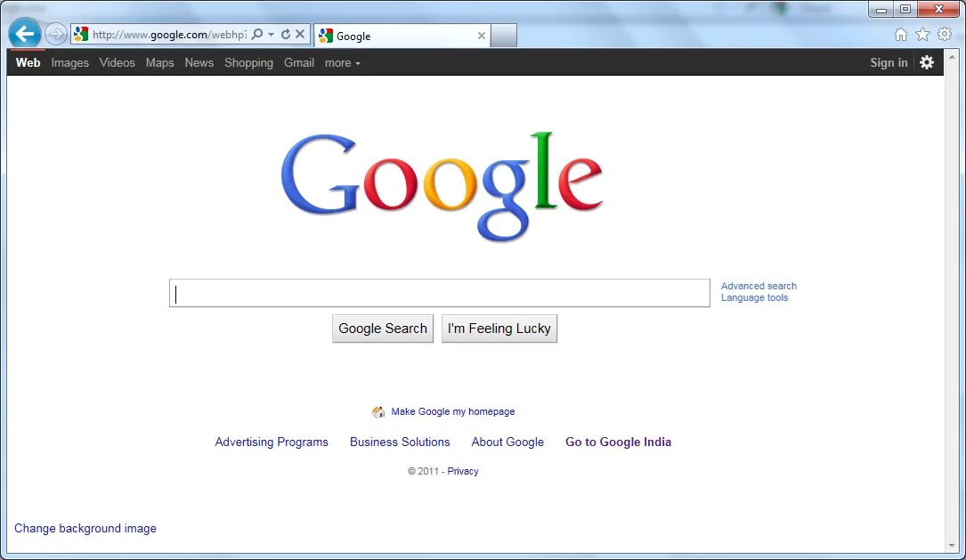Image resolution: width=966 pixels, height=560 pixels.
Task: Expand the more dropdown menu
Action: click(x=343, y=63)
